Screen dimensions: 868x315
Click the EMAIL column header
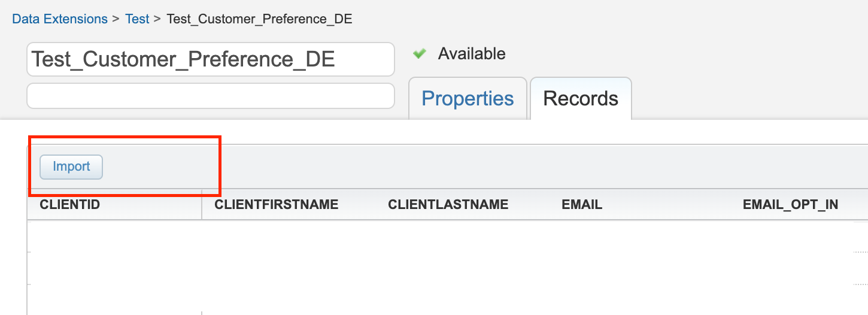click(581, 205)
